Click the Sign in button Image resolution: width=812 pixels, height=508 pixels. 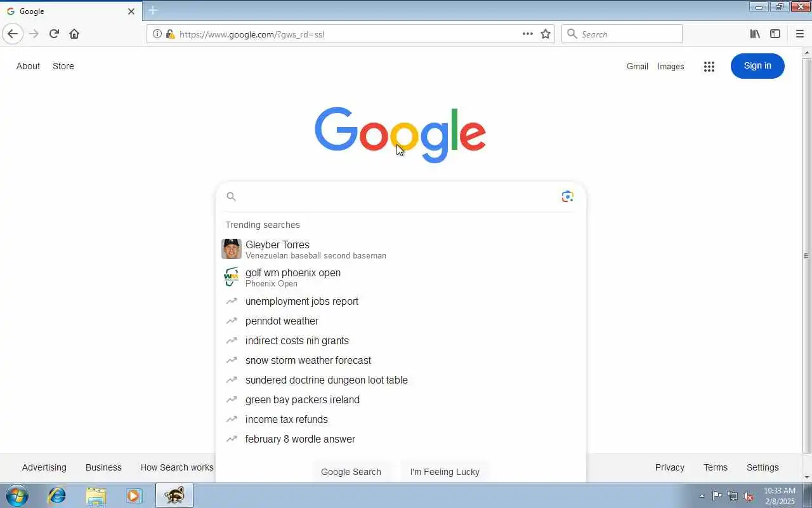(757, 66)
